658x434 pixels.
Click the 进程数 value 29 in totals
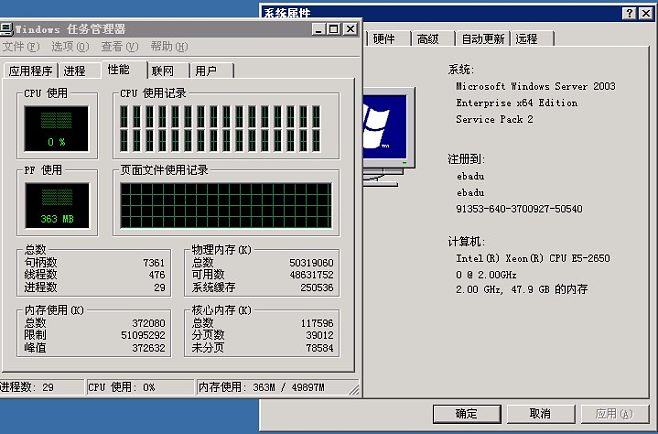pos(159,288)
